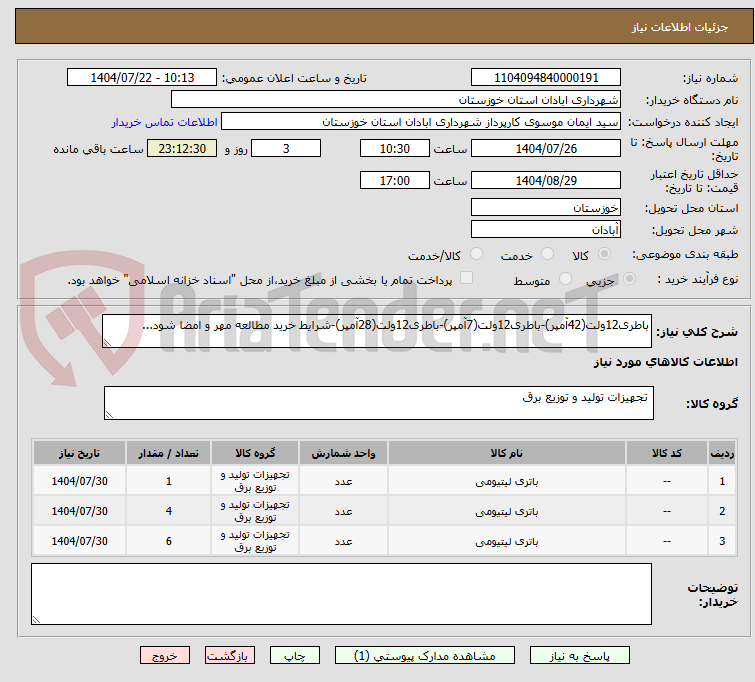Click the خروج exit button

click(x=165, y=656)
